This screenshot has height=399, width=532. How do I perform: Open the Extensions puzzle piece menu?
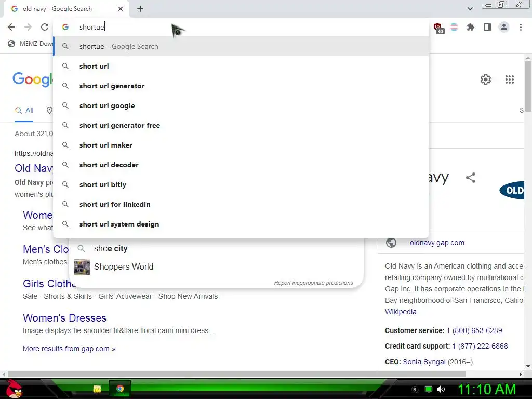click(x=471, y=27)
